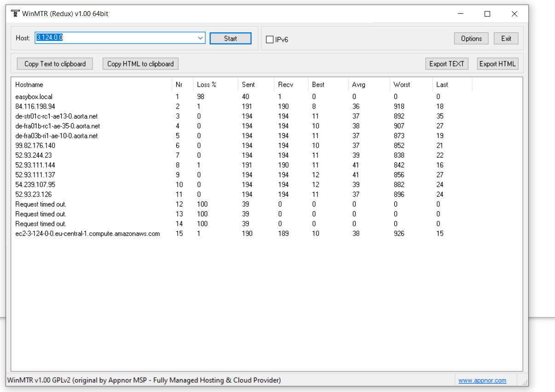Image resolution: width=555 pixels, height=392 pixels.
Task: Click the Avrg column header
Action: 369,85
